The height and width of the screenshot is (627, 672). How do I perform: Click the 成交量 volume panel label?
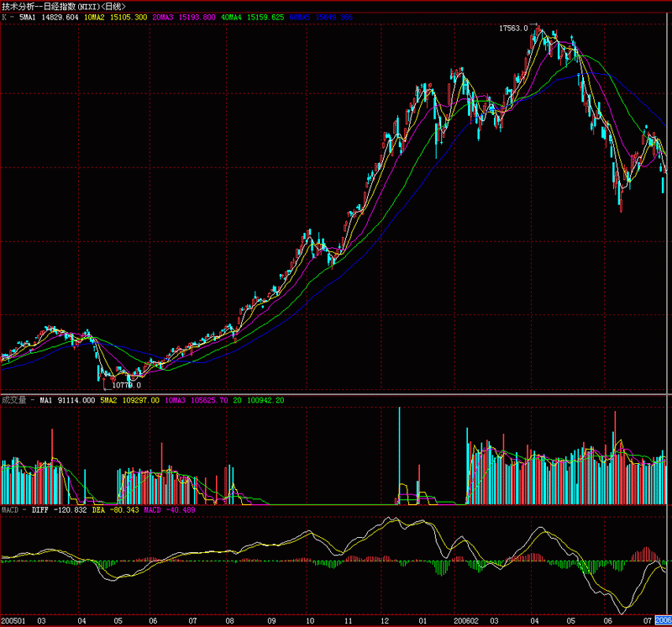(x=13, y=400)
